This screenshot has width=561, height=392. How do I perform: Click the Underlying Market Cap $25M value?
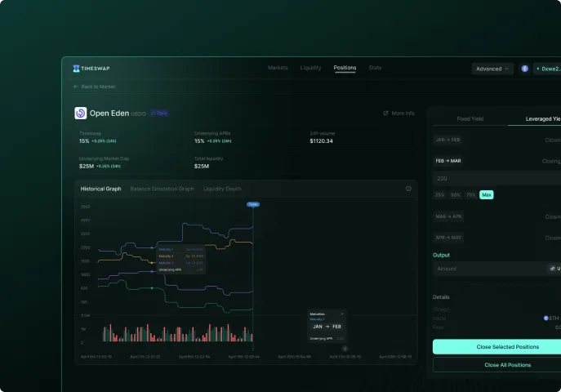coord(87,167)
